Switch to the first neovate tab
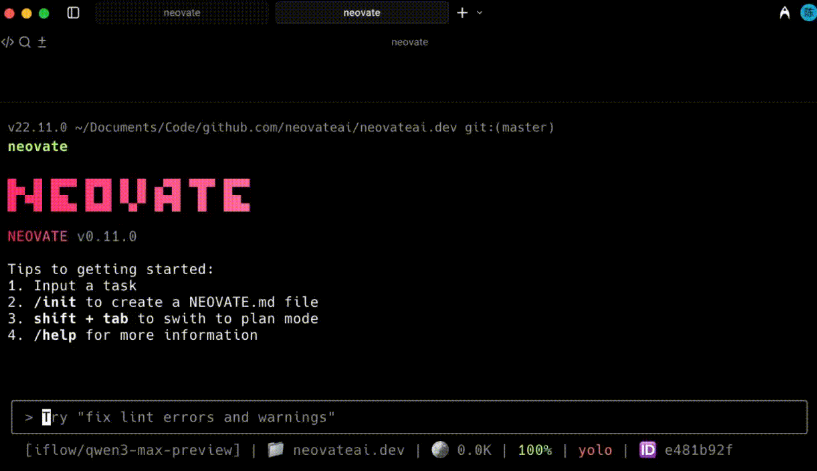 [182, 13]
